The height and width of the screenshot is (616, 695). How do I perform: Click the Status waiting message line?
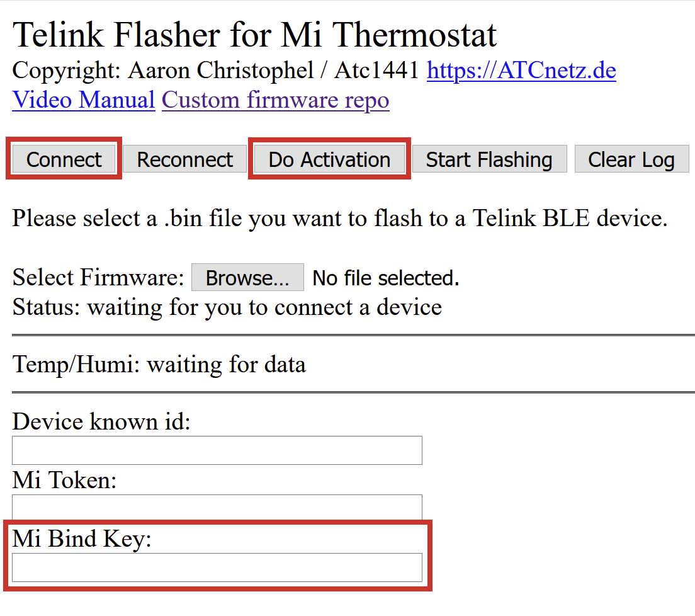(x=227, y=307)
